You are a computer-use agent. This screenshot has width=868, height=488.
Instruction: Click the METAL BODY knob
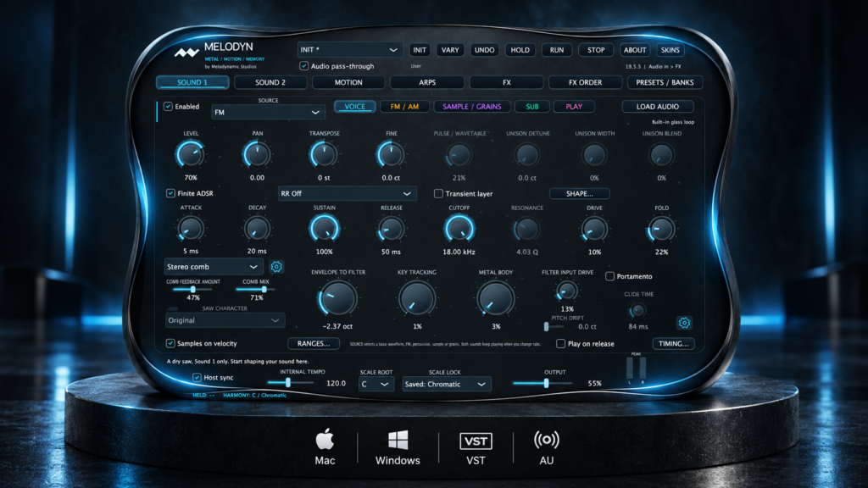[x=495, y=298]
